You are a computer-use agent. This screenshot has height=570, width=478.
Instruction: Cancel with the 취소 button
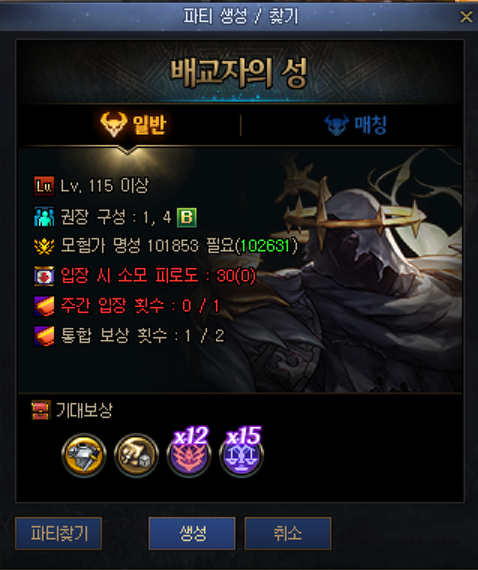[288, 533]
